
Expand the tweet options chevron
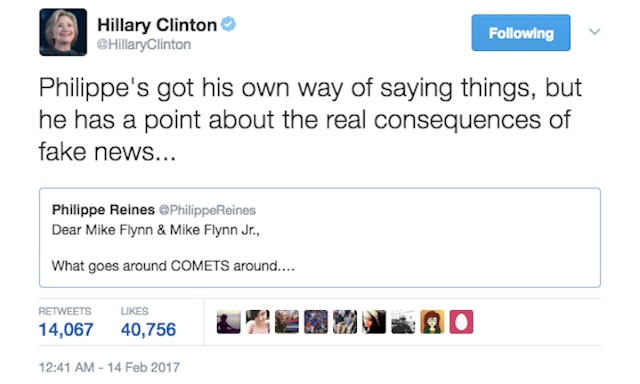595,31
